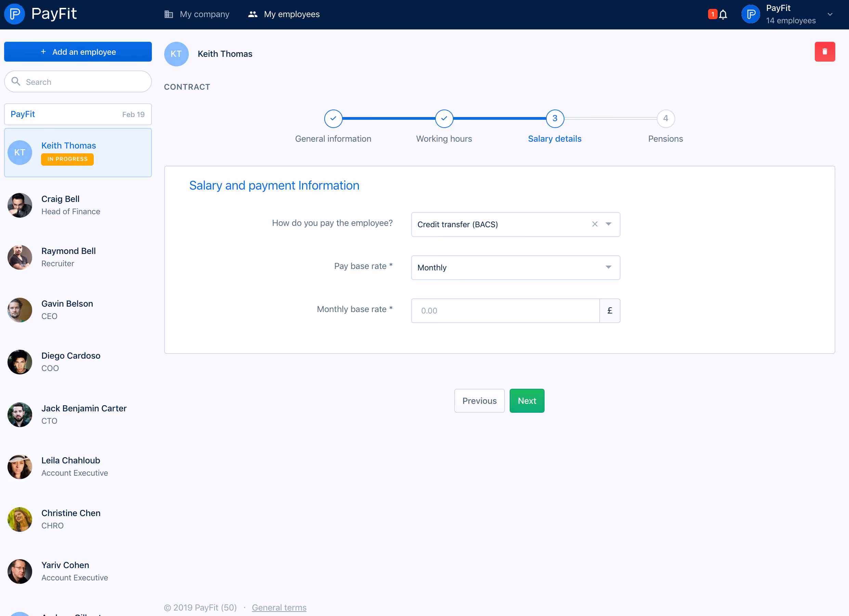
Task: Click the green Next button
Action: [527, 401]
